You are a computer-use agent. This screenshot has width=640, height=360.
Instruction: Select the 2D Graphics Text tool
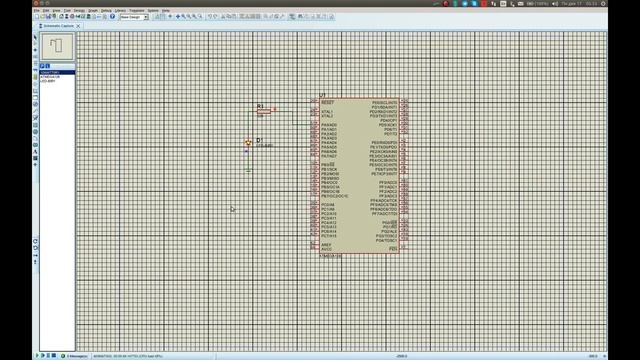click(36, 151)
